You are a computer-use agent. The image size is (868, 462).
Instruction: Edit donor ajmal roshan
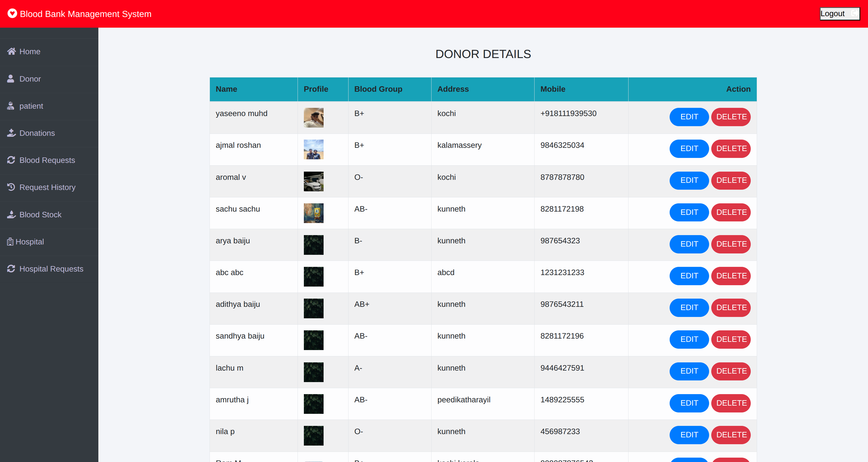coord(689,148)
